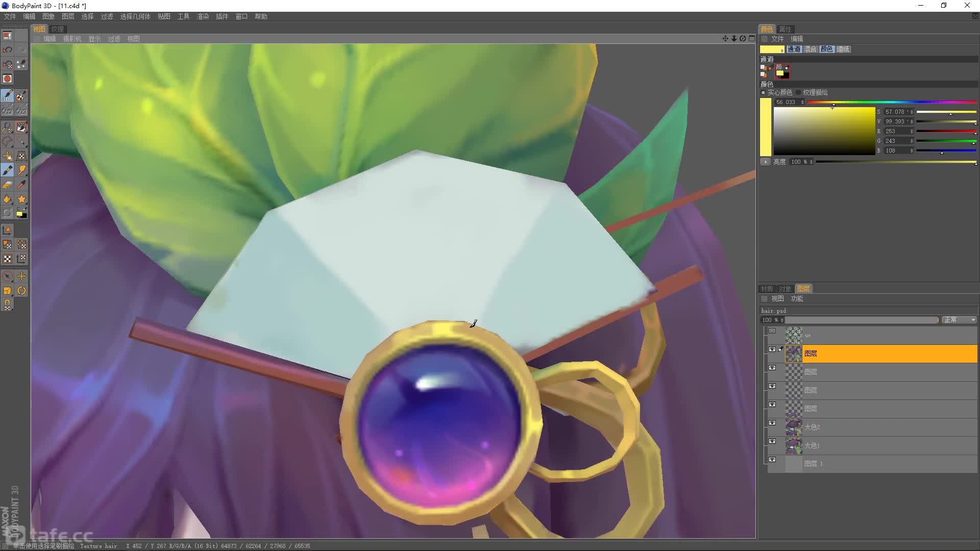Select the Fill bucket tool
The image size is (980, 551).
(x=7, y=199)
